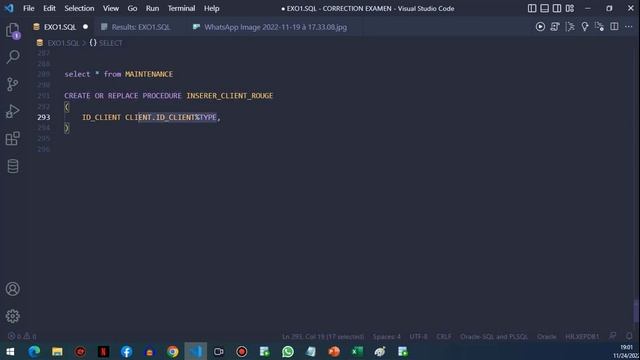Open PowerPoint from taskbar
Image resolution: width=640 pixels, height=360 pixels.
tap(334, 351)
